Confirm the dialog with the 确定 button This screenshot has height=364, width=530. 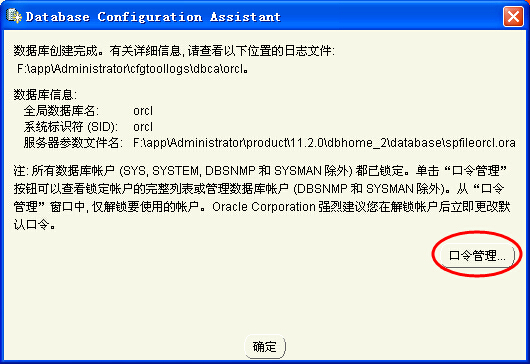[265, 346]
